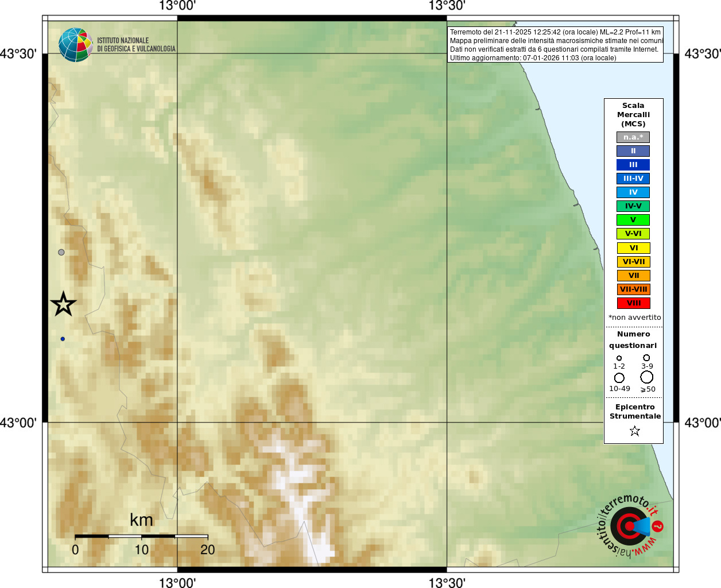Viewport: 721px width, 588px height.
Task: Click the small blue intensity dot
Action: pos(63,339)
